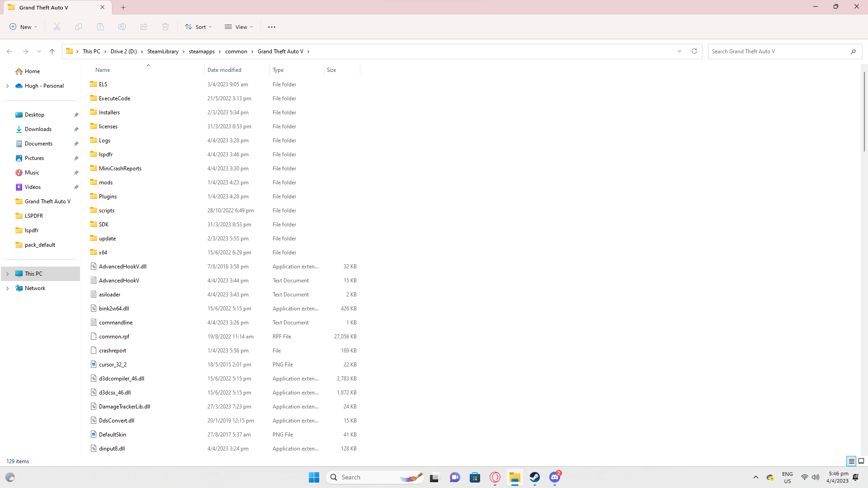Sort by the Date modified column header
The height and width of the screenshot is (488, 868).
(224, 70)
